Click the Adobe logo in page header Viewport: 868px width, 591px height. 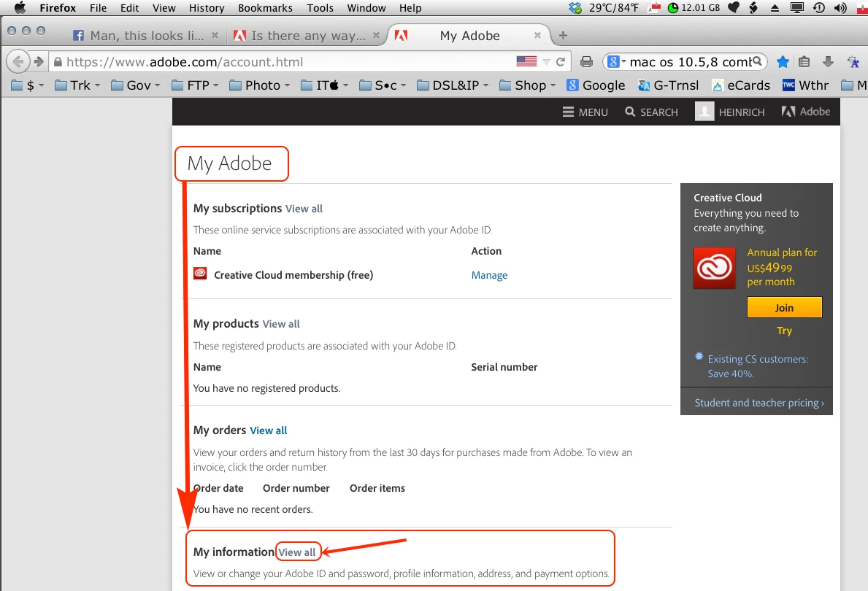point(805,112)
